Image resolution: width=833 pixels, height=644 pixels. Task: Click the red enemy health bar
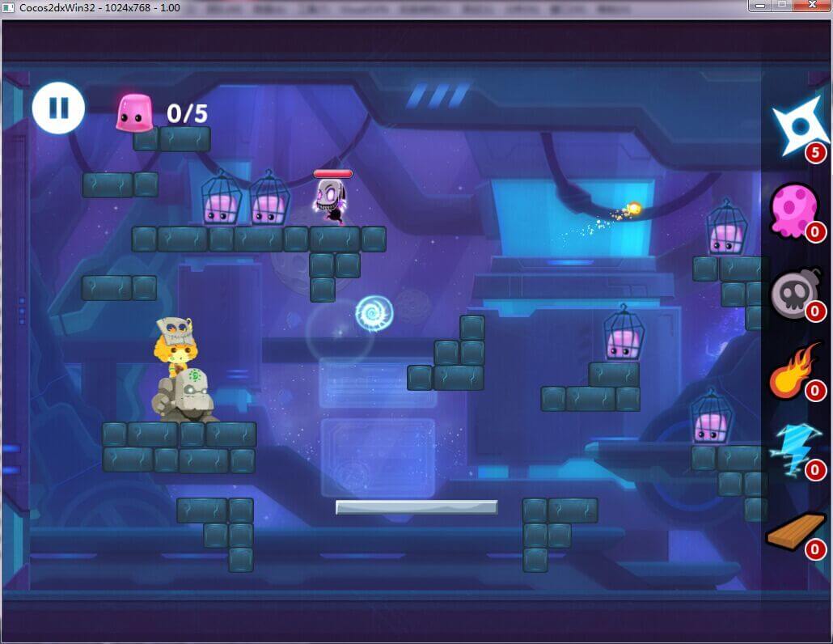pyautogui.click(x=332, y=173)
